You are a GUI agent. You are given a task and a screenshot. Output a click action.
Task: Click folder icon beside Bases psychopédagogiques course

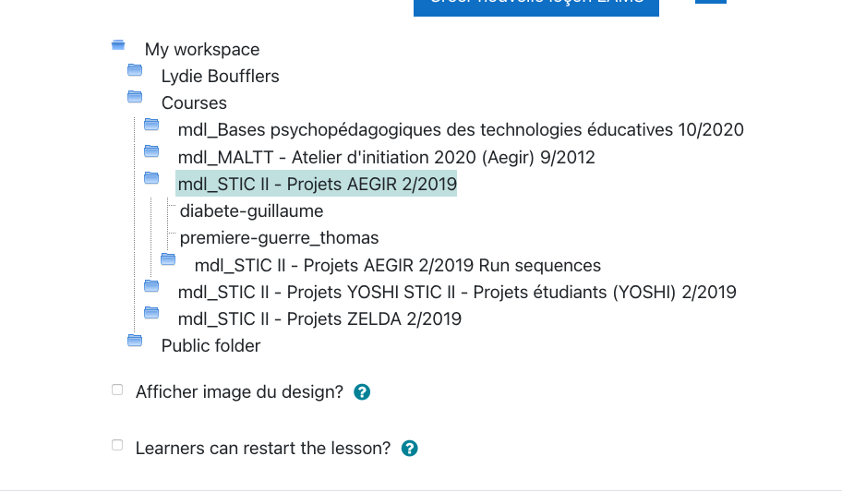151,125
